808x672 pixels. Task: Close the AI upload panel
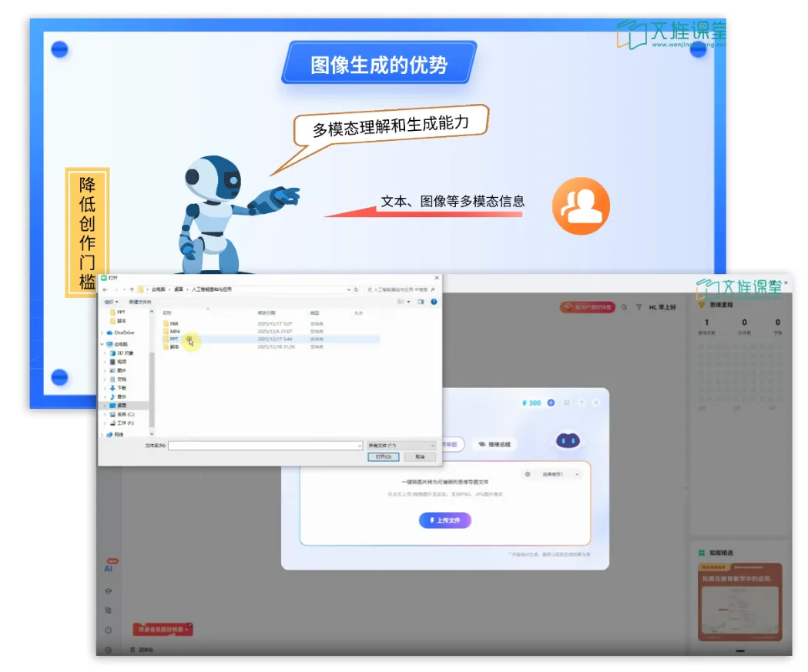tap(595, 403)
